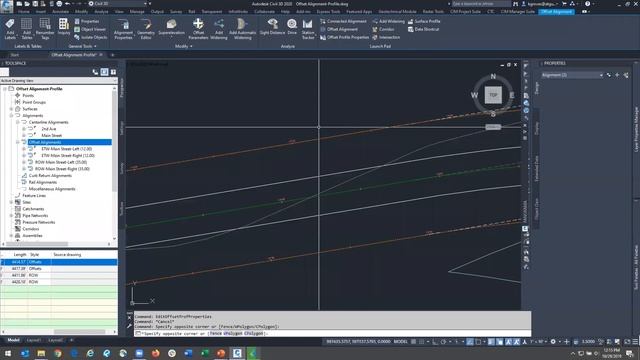Open the Active Drawing View dropdown
This screenshot has width=640, height=360.
[58, 81]
